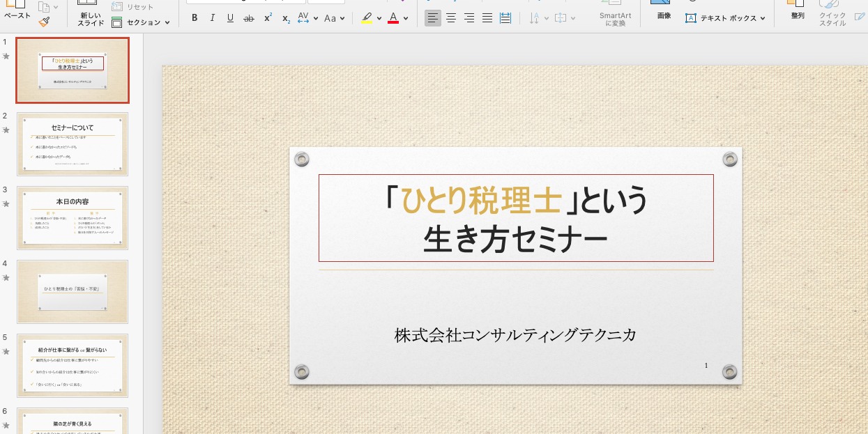Viewport: 868px width, 434px height.
Task: Open the テキスト ボックス dropdown arrow
Action: [x=763, y=19]
